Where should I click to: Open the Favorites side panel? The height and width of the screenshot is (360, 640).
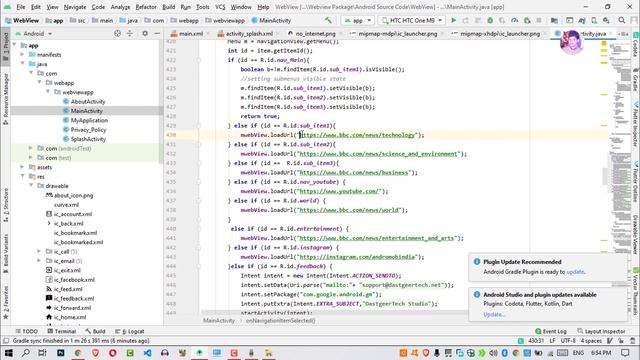[6, 303]
